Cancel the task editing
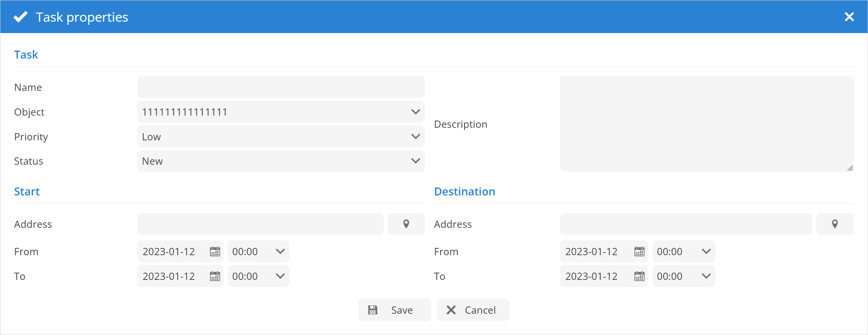 tap(473, 310)
